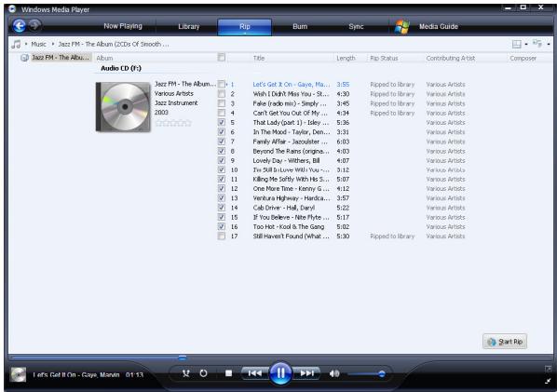This screenshot has width=557, height=392.
Task: Expand breadcrumb arrow before Jazz FM
Action: [53, 44]
